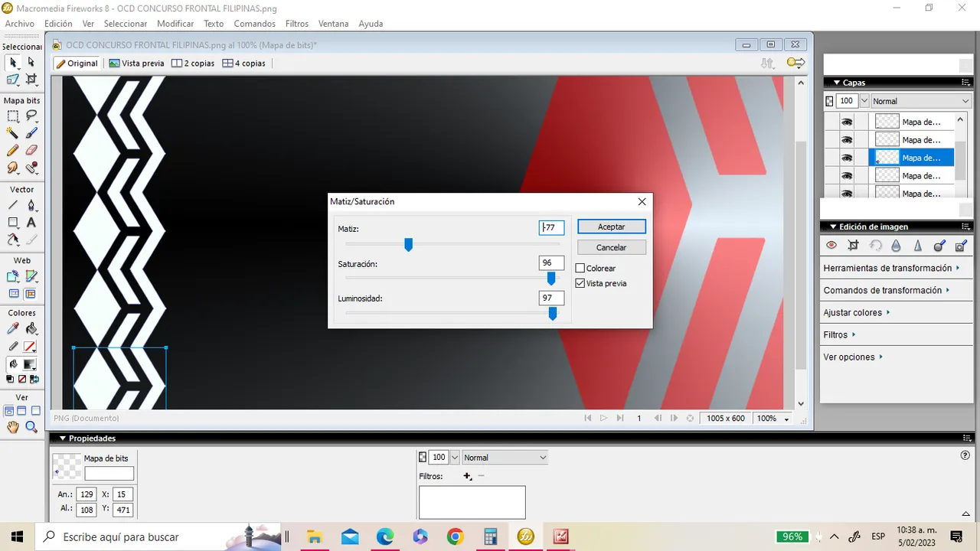Screen dimensions: 980x551
Task: Expand Ver opciones
Action: pyautogui.click(x=853, y=357)
